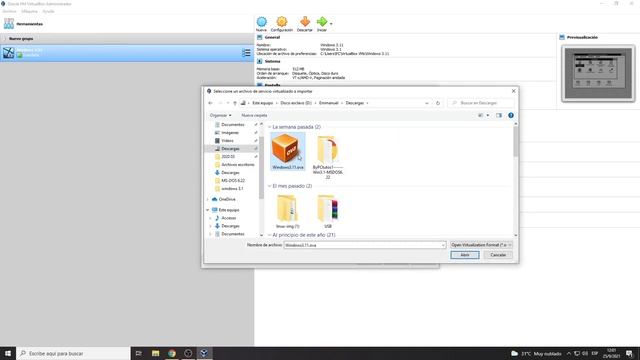Click Emmanuel in address breadcrumb
The width and height of the screenshot is (640, 360).
click(329, 103)
